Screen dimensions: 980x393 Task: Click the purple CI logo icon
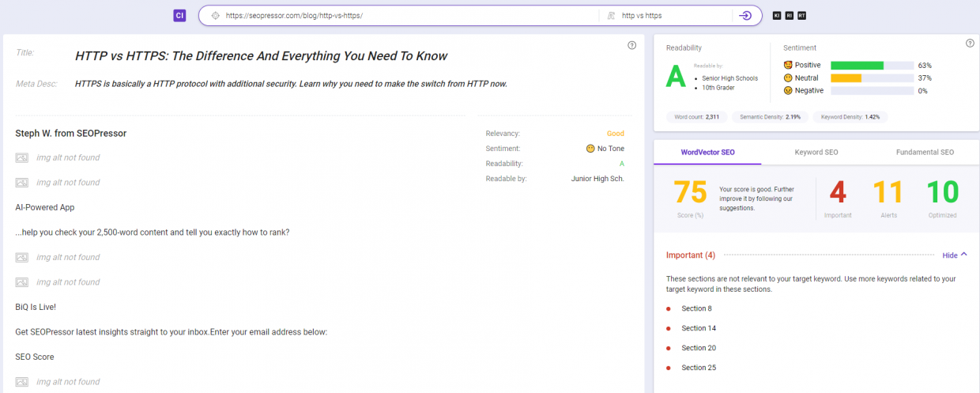click(x=179, y=15)
